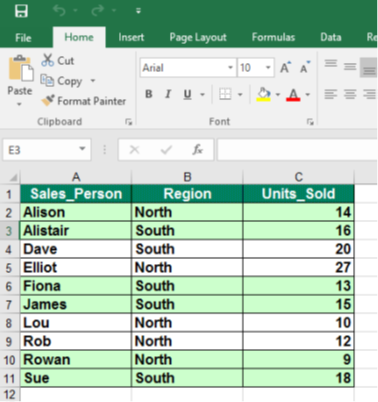Select row 3 header

(9, 231)
